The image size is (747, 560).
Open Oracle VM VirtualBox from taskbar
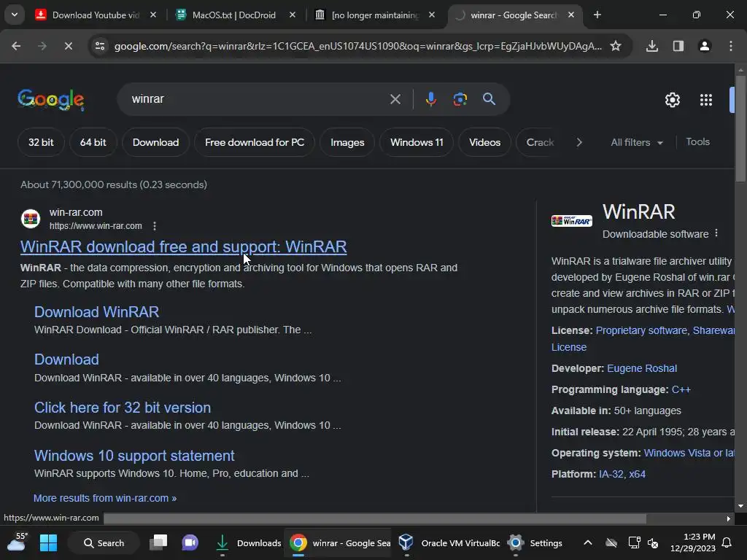click(449, 542)
